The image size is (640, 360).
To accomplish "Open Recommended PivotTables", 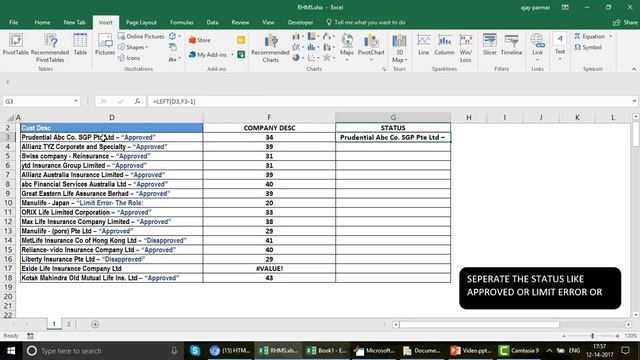I will pos(50,48).
